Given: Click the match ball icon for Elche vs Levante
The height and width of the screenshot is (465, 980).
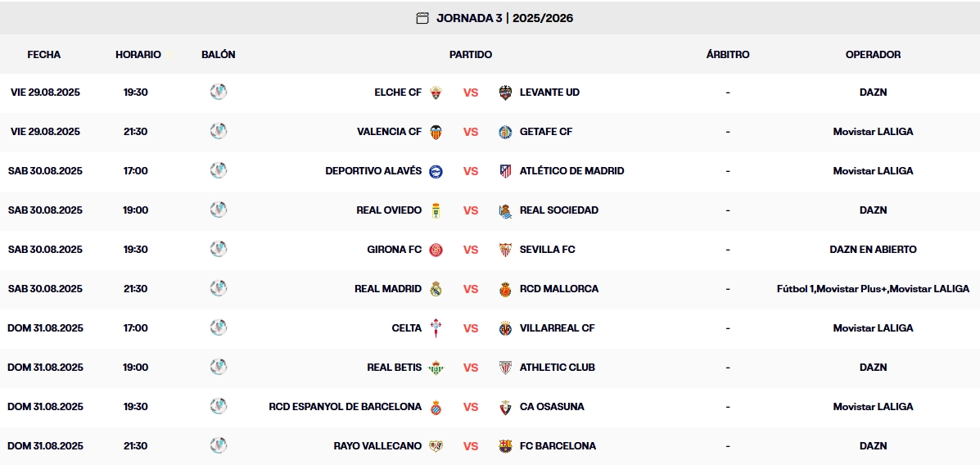Looking at the screenshot, I should tap(218, 92).
